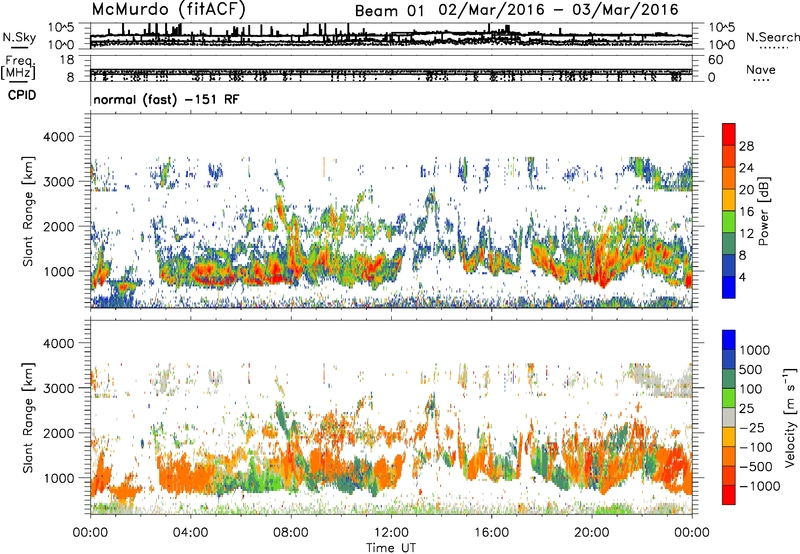Click the '08:00' time tick label
This screenshot has width=800, height=554.
[291, 533]
